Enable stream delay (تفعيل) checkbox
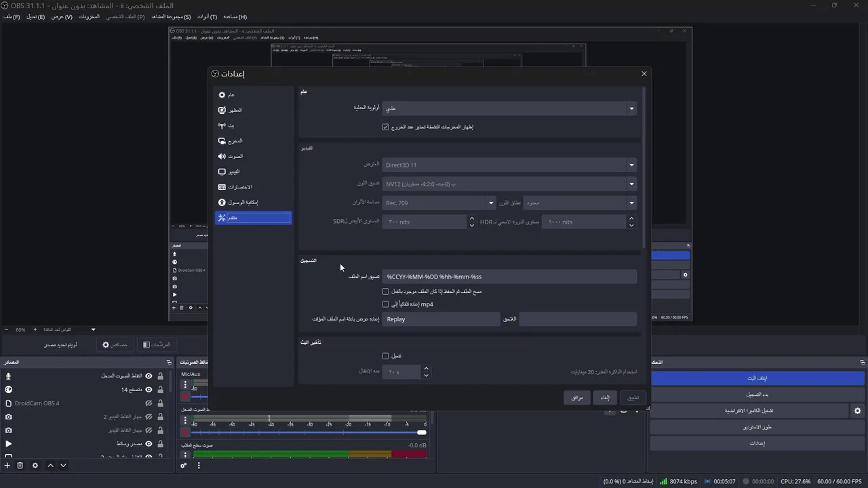 tap(385, 356)
